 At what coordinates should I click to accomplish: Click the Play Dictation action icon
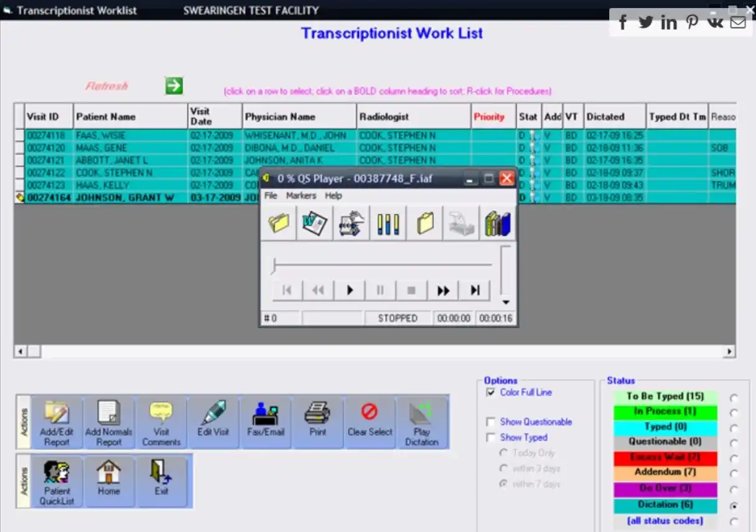click(x=422, y=421)
